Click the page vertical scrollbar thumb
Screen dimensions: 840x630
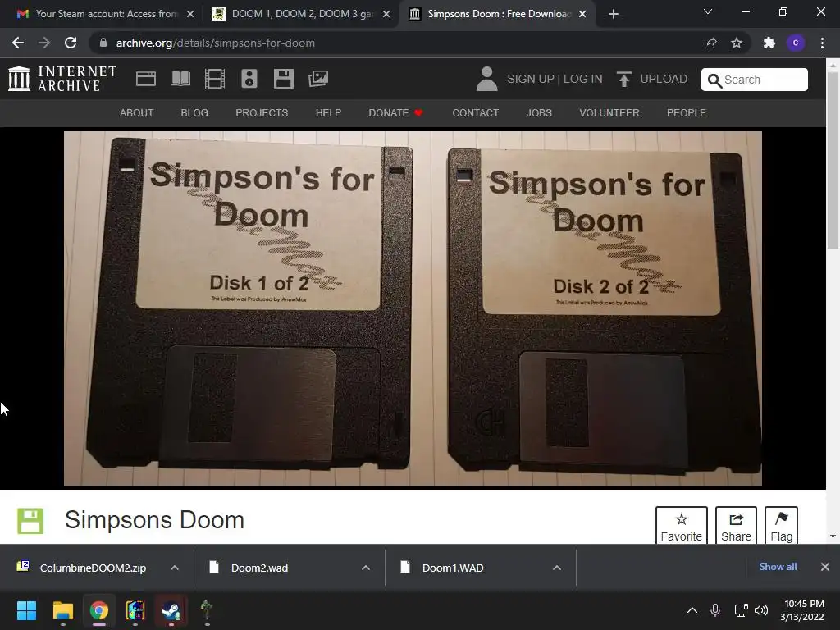pyautogui.click(x=833, y=160)
